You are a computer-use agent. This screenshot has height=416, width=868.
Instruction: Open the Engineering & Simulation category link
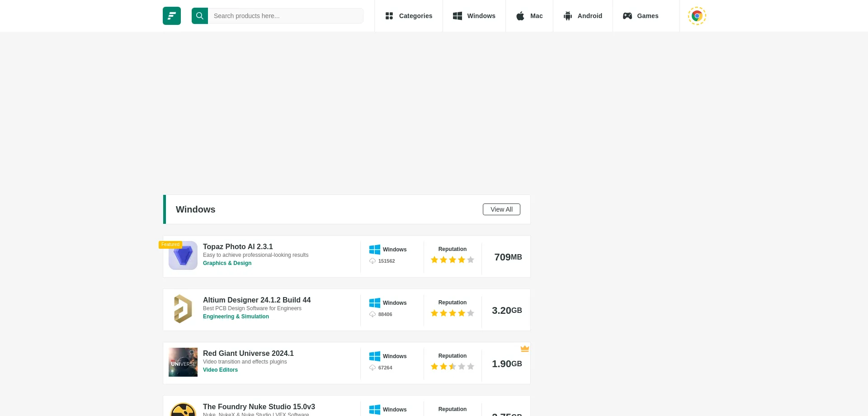pos(236,317)
